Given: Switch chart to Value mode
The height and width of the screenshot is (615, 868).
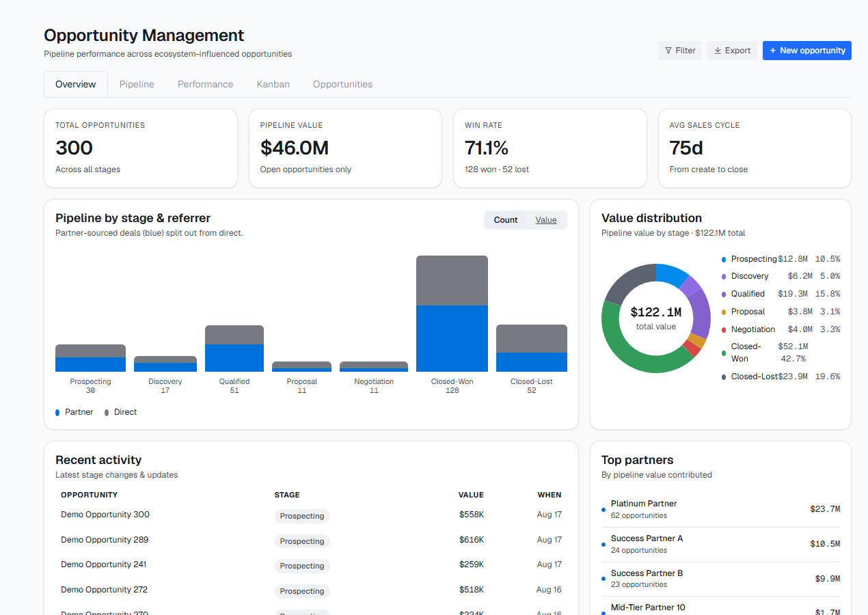Looking at the screenshot, I should click(x=546, y=220).
